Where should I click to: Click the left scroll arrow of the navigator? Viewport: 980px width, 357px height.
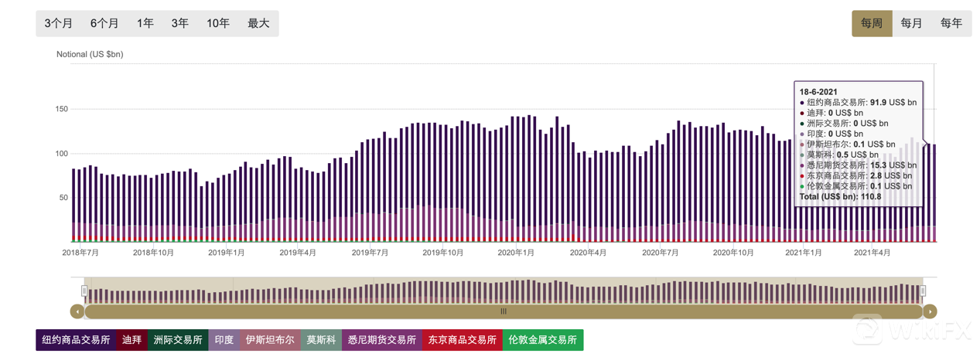click(77, 311)
